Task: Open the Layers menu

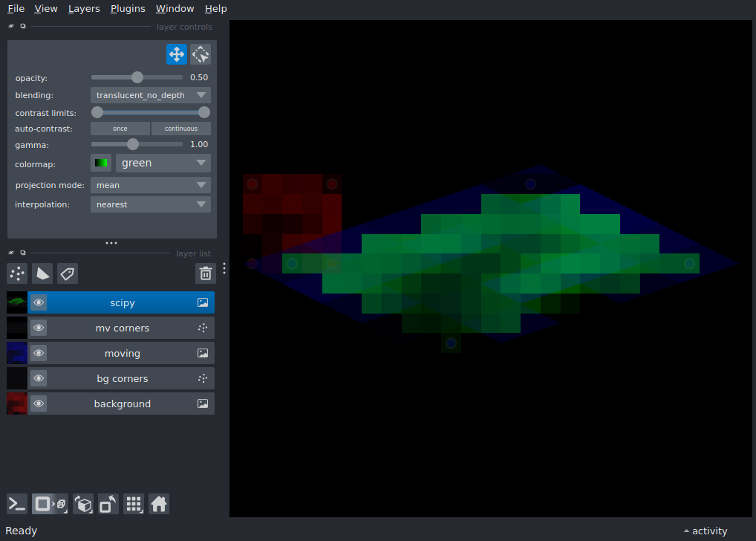Action: click(x=83, y=8)
